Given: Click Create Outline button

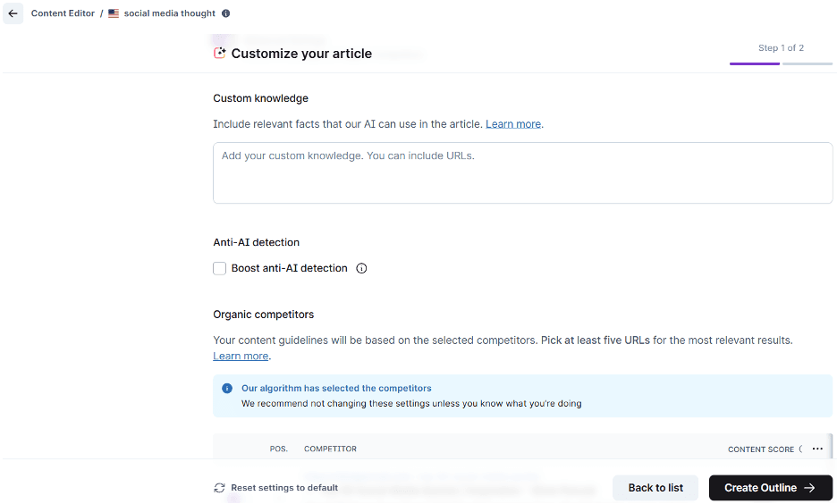Looking at the screenshot, I should (x=770, y=487).
